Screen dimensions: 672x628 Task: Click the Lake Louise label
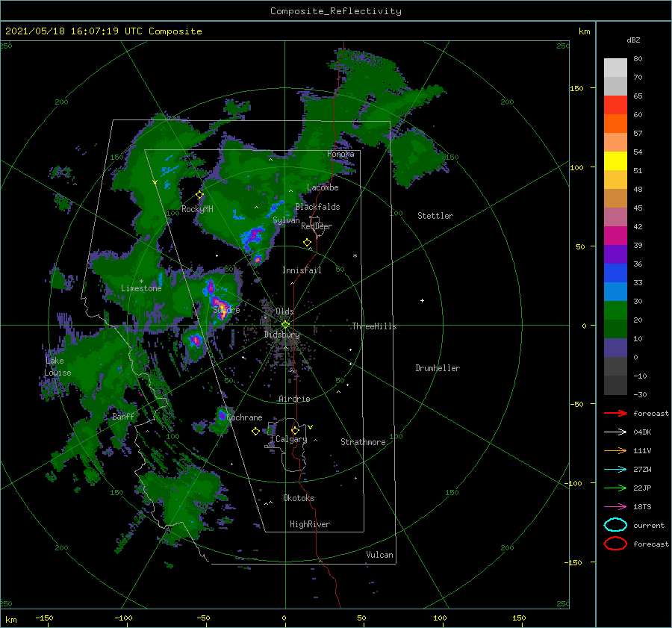tap(57, 367)
